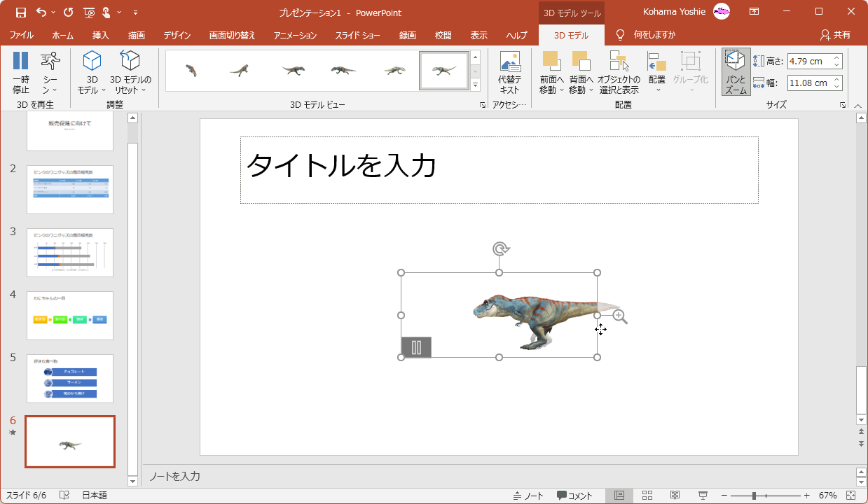Image resolution: width=868 pixels, height=504 pixels.
Task: Click the ノートを入力 notes area
Action: [500, 476]
